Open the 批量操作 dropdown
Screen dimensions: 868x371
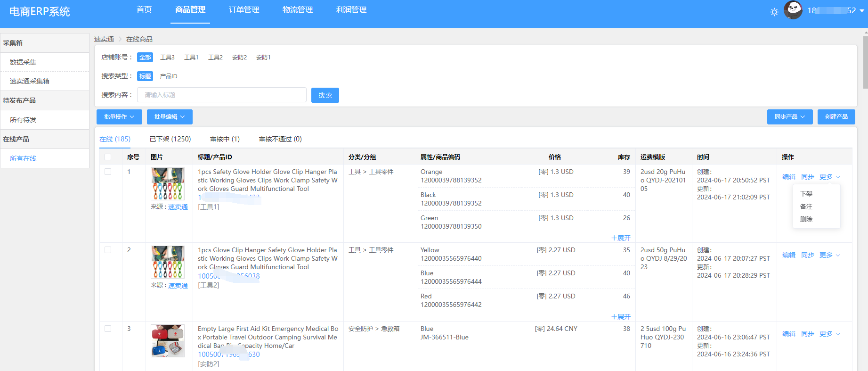click(119, 117)
